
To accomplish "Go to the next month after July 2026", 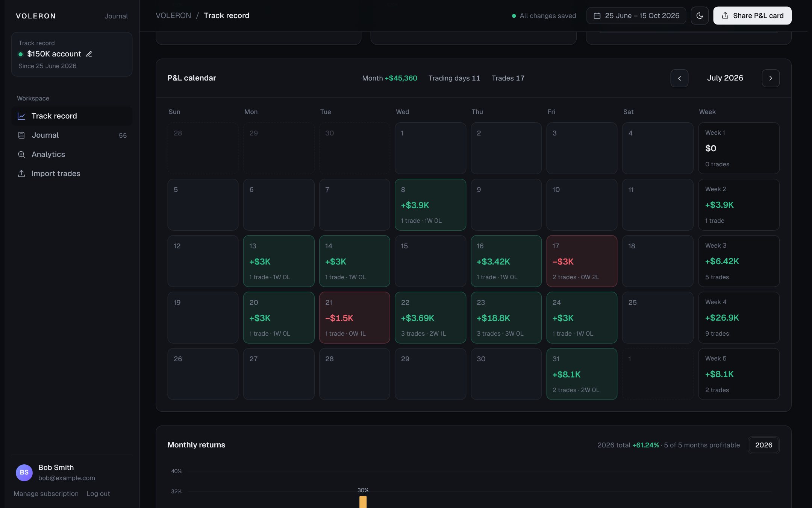I will [771, 78].
